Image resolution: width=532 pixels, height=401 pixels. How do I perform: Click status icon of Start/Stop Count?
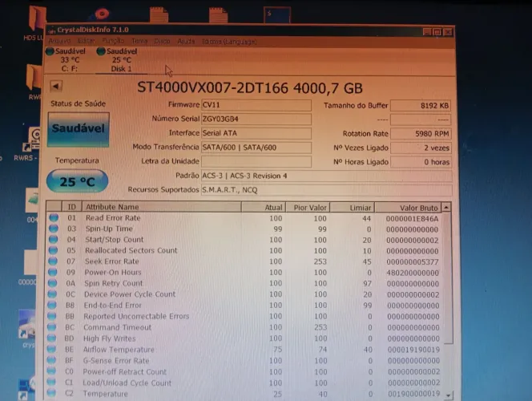tap(53, 239)
